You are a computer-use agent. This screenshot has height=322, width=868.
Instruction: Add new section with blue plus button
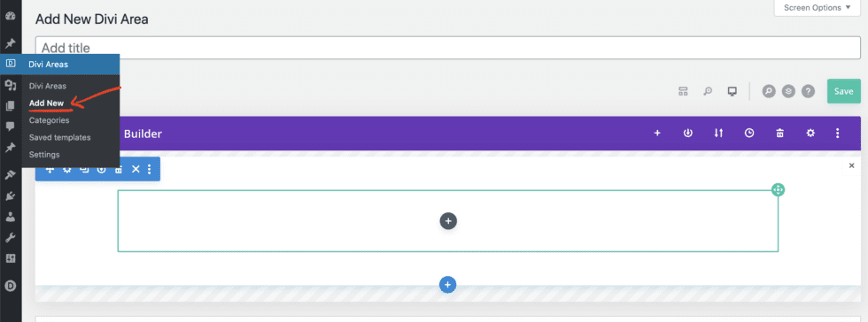pos(448,285)
